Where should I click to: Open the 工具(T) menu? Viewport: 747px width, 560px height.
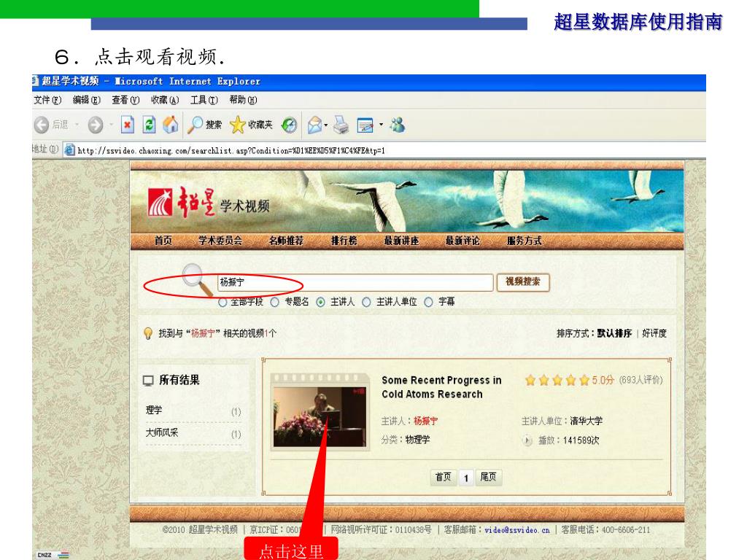(204, 100)
